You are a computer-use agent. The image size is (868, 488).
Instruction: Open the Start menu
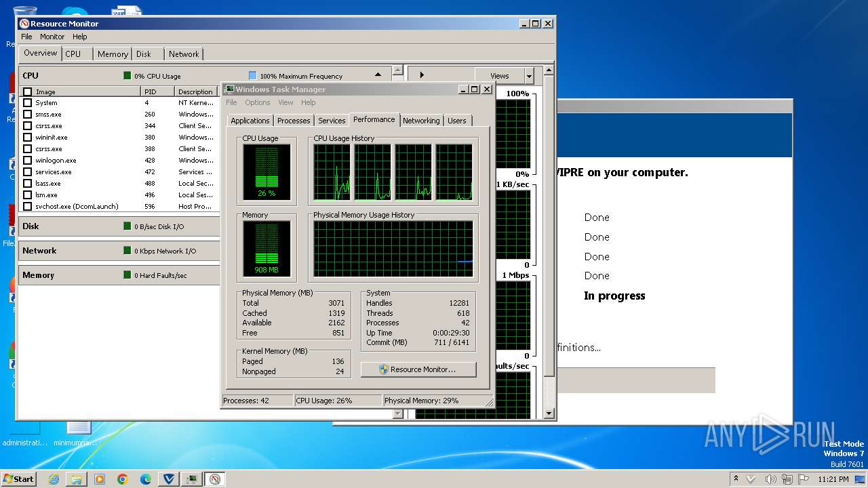coord(18,479)
